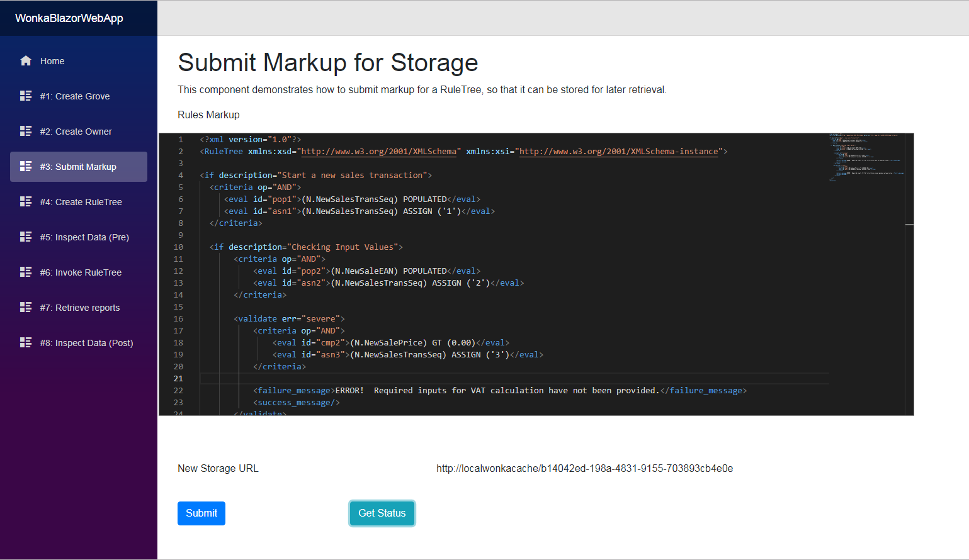
Task: Click the New Storage URL label
Action: tap(218, 469)
